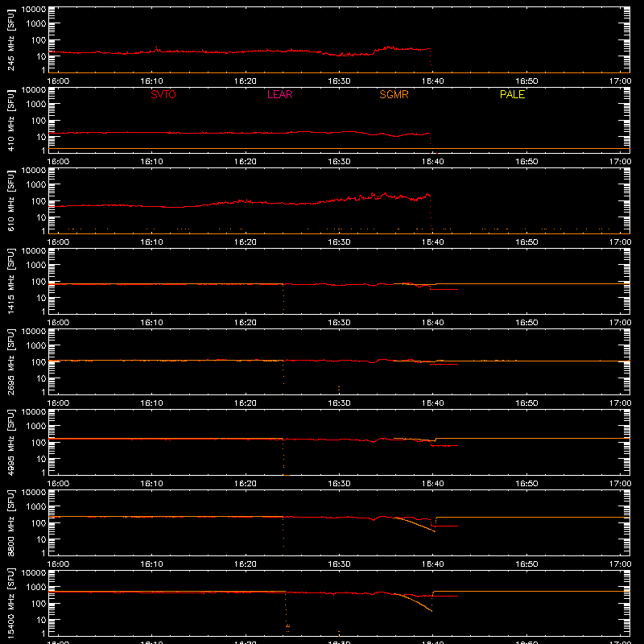The image size is (644, 644).
Task: Click 16:10 time label under 245 MHz panel
Action: coord(151,81)
